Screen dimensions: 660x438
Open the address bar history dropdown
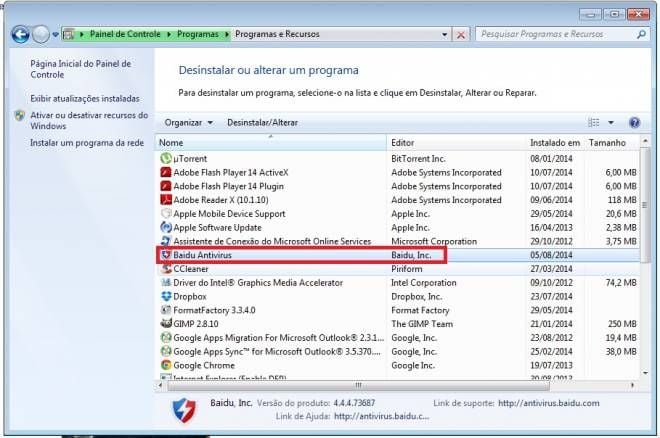[x=444, y=35]
